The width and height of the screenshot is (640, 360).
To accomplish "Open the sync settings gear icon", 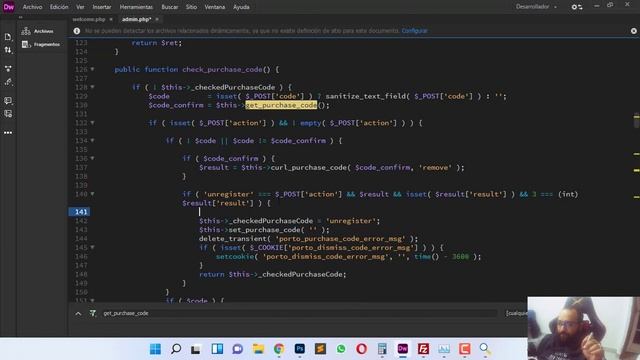I will [x=577, y=7].
